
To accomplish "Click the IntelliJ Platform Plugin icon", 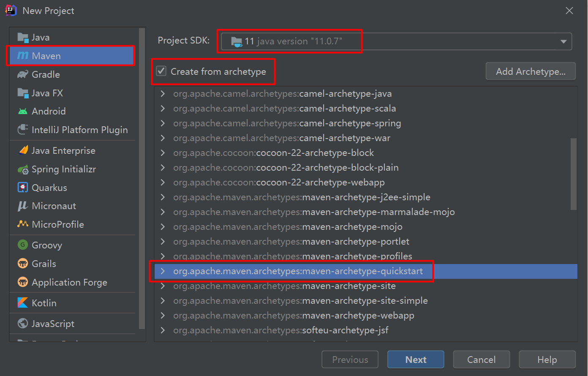I will [x=23, y=130].
